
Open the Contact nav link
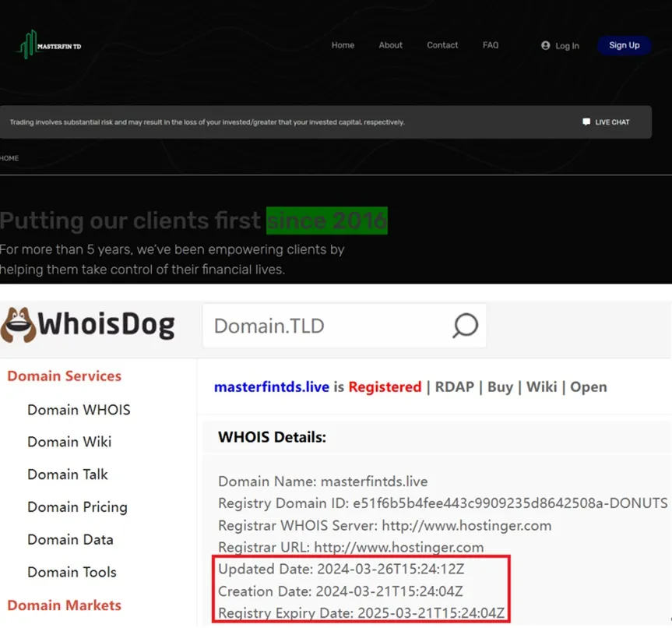pos(442,45)
